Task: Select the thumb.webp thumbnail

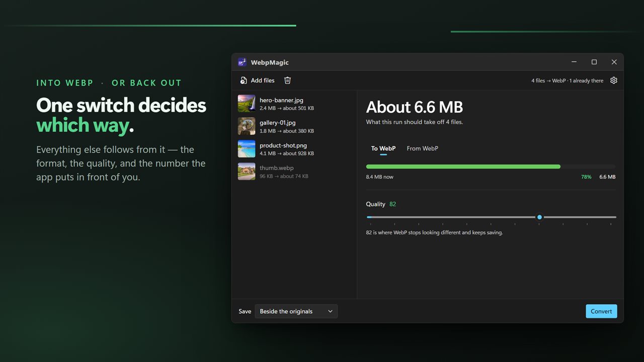Action: [x=247, y=171]
